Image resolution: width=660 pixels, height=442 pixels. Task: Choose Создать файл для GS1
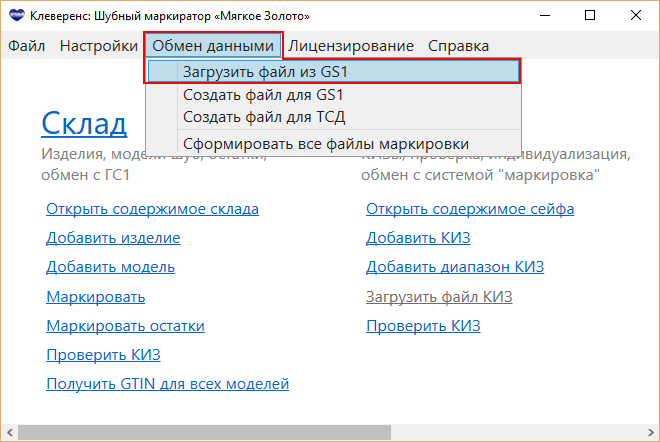coord(333,95)
